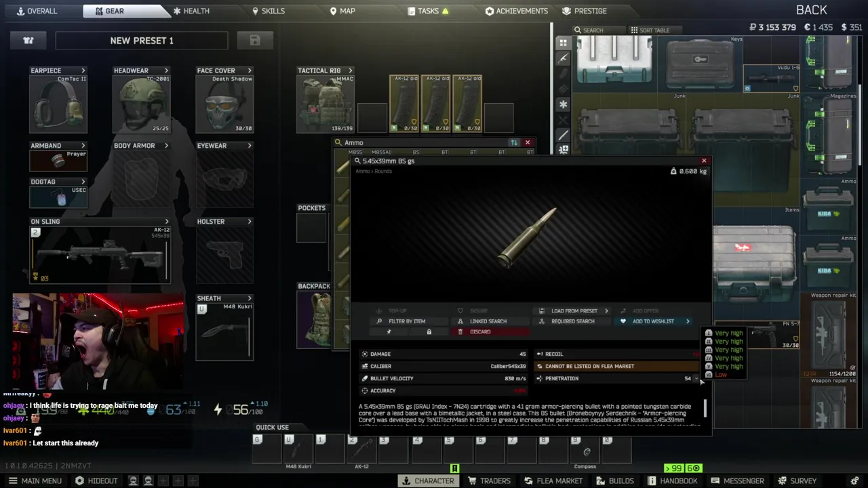
Task: Expand the Dogtag slot arrow
Action: coord(83,182)
